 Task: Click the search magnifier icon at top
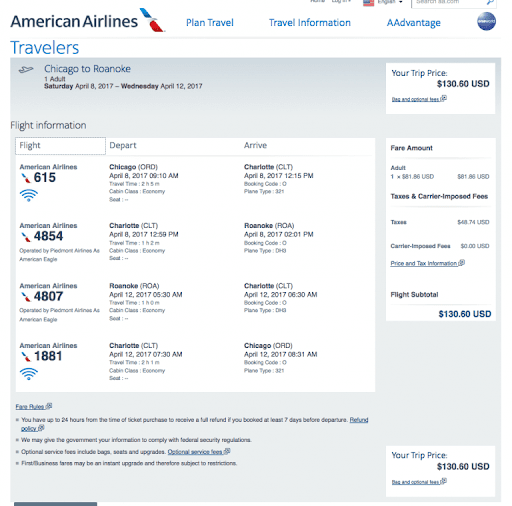(x=490, y=2)
